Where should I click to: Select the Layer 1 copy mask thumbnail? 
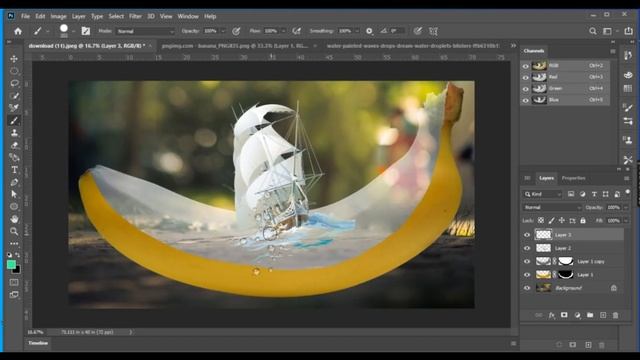pos(566,261)
